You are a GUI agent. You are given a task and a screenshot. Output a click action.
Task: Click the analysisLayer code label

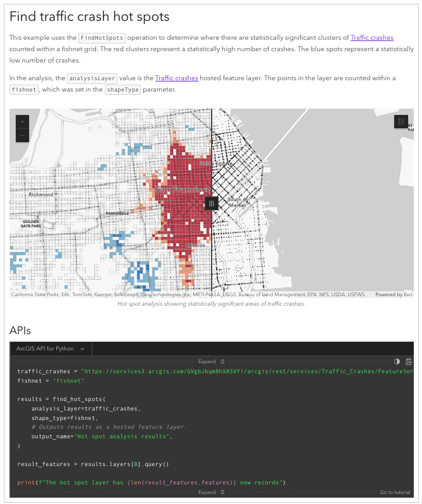tap(92, 78)
